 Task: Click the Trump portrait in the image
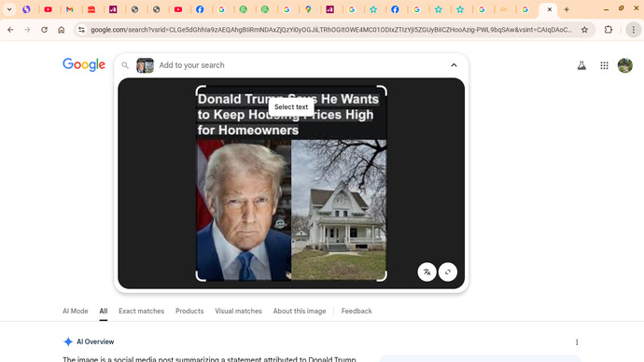click(244, 210)
